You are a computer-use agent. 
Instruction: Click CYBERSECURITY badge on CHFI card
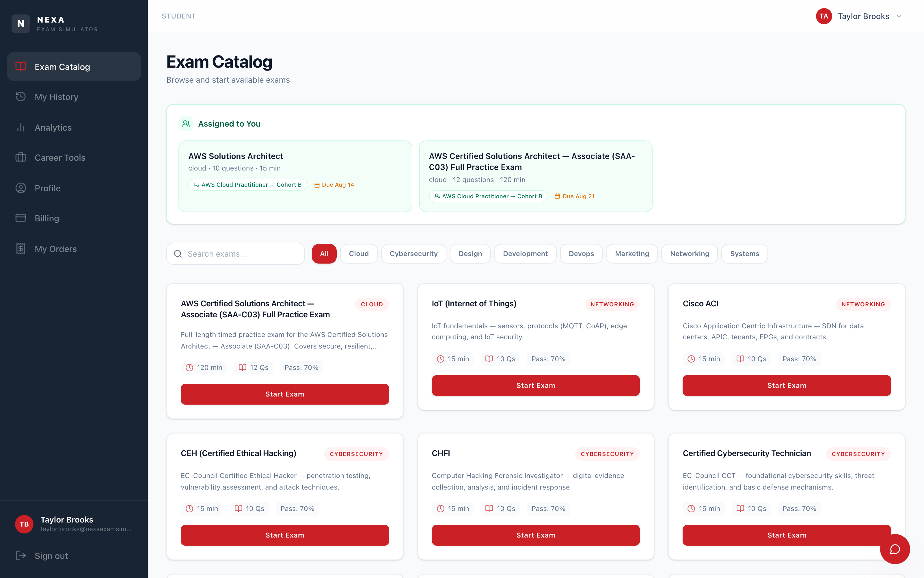click(607, 454)
